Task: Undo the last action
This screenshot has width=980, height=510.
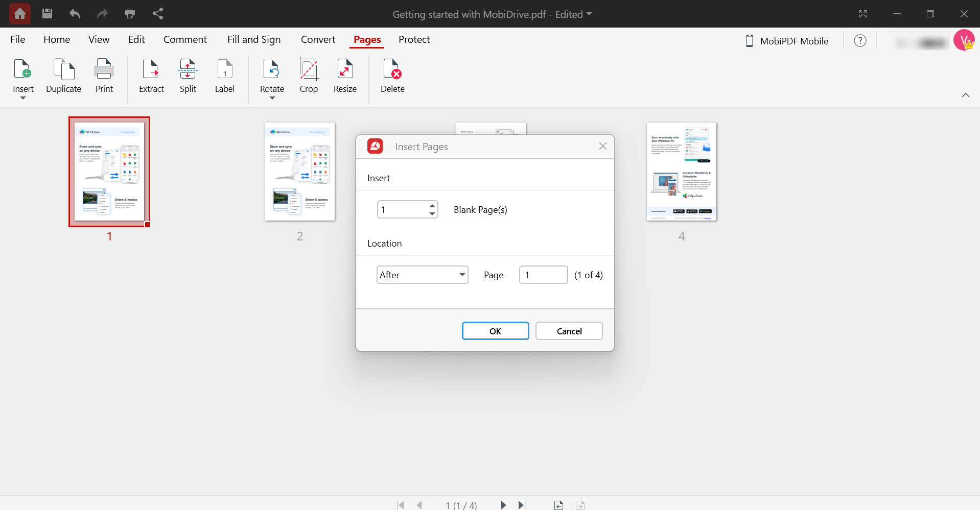Action: pyautogui.click(x=75, y=14)
